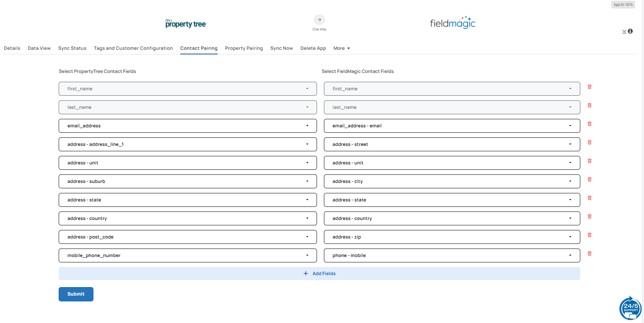Switch to the Data View tab
This screenshot has height=323, width=644.
pyautogui.click(x=39, y=48)
